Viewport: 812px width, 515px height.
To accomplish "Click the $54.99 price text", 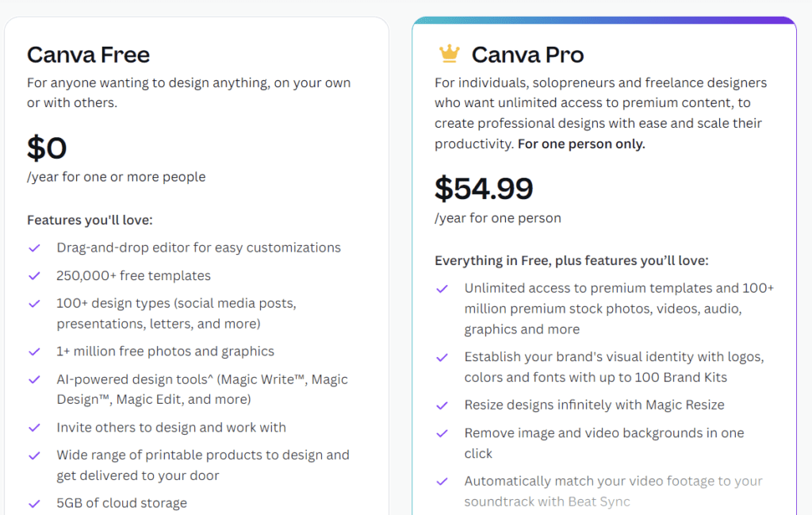I will (484, 188).
